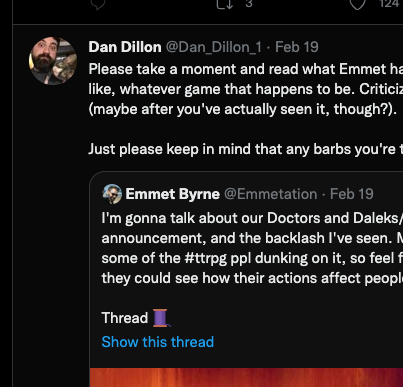View the like count of 124

(389, 4)
